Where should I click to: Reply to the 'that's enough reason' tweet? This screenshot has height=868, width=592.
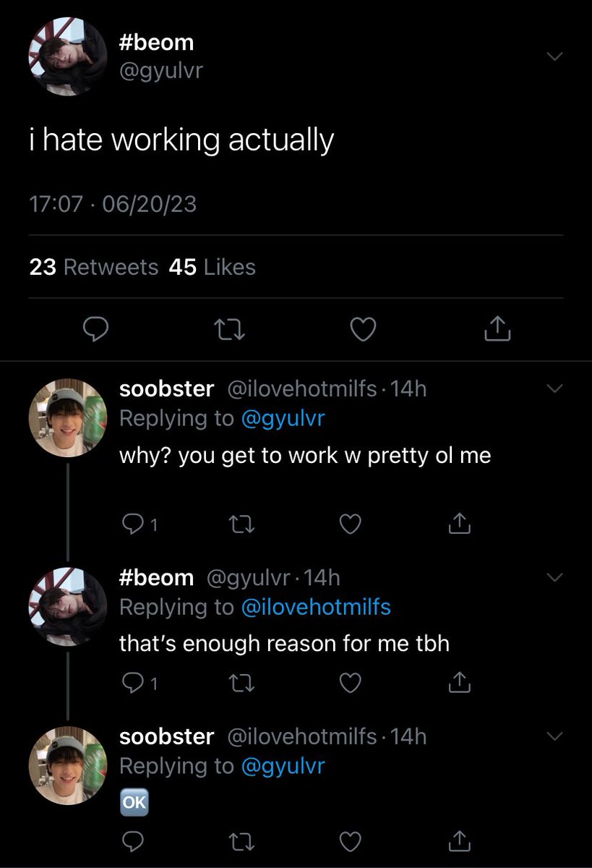click(138, 682)
